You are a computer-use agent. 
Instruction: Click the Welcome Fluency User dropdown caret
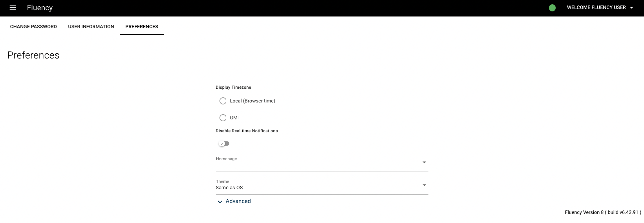pos(631,8)
